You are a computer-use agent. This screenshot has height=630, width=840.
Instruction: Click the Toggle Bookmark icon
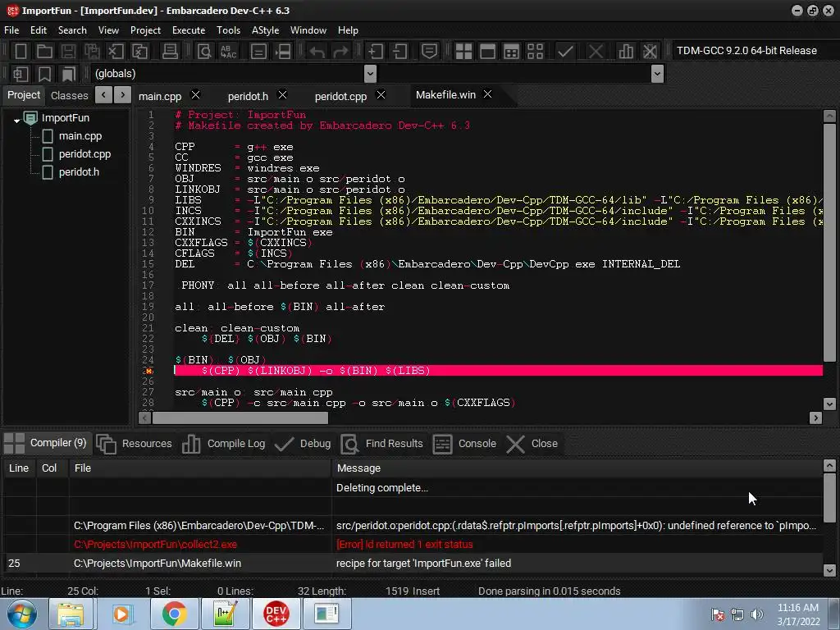click(45, 74)
